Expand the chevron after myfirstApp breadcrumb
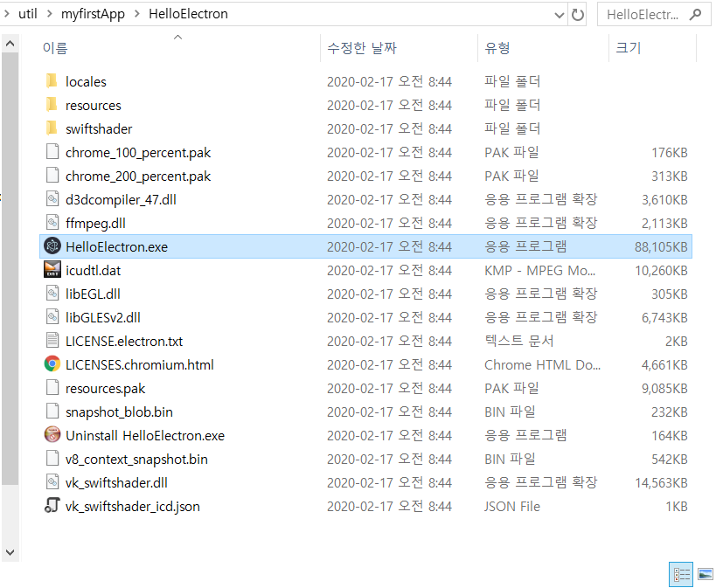723x588 pixels. point(137,14)
